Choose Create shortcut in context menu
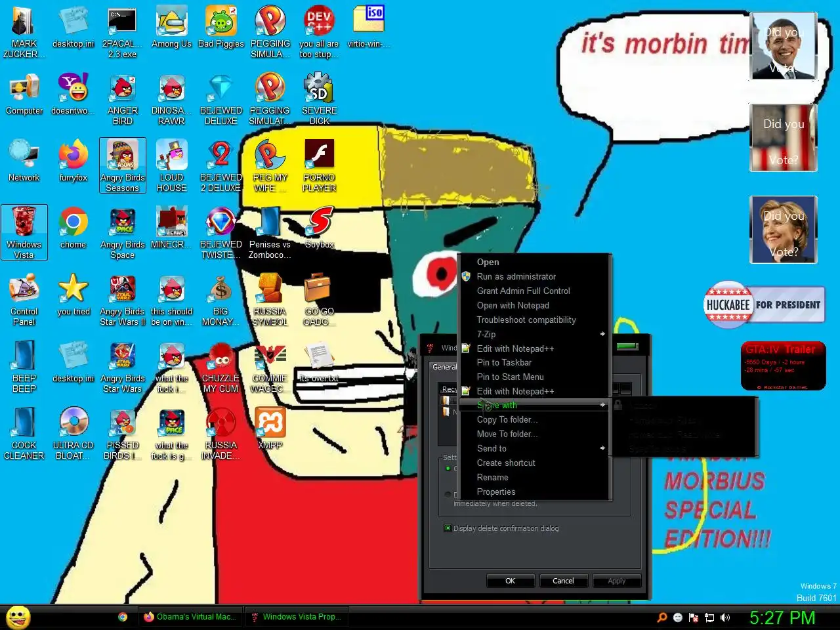This screenshot has height=630, width=840. tap(534, 463)
